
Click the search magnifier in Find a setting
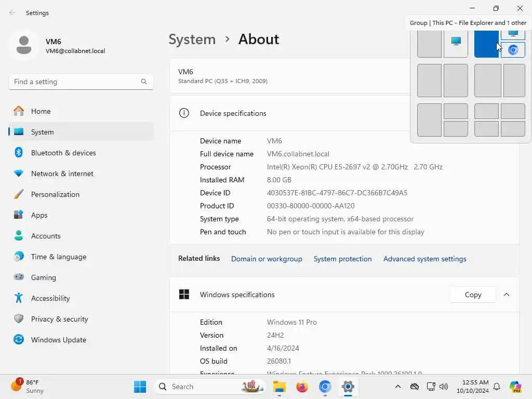tap(144, 82)
